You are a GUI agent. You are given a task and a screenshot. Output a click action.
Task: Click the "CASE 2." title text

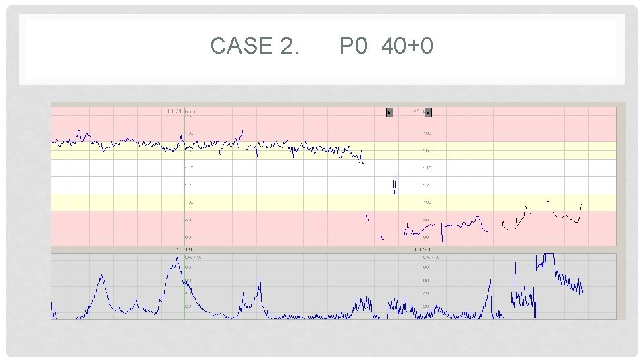tap(255, 45)
